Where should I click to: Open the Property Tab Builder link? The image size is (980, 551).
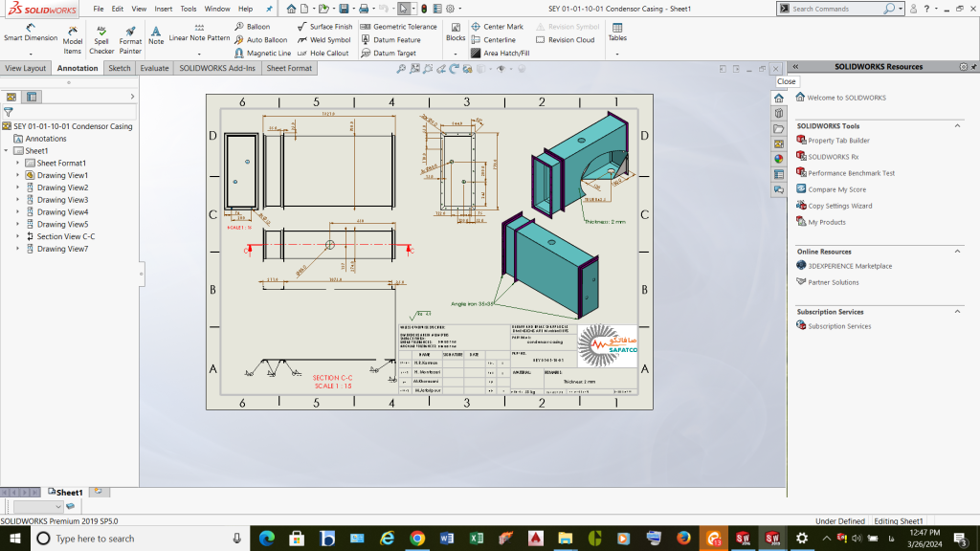(x=838, y=141)
